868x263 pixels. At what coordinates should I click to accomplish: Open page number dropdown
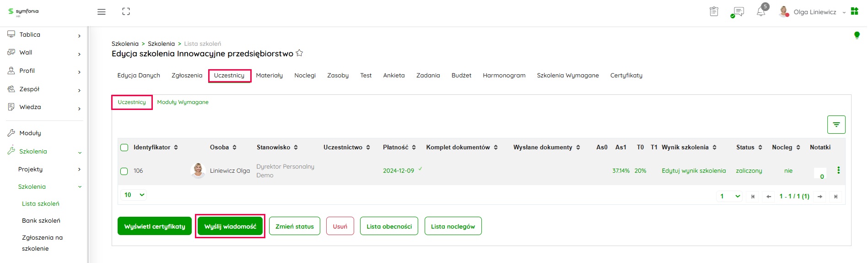tap(729, 196)
